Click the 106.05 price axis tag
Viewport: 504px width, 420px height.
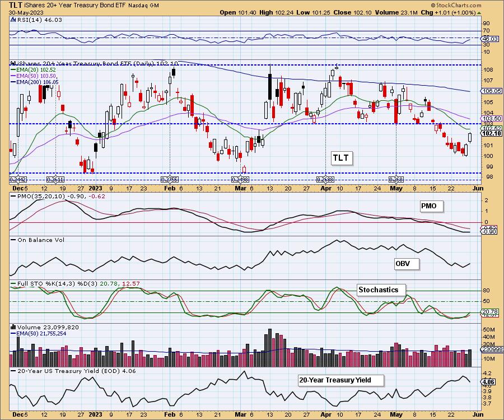(492, 91)
